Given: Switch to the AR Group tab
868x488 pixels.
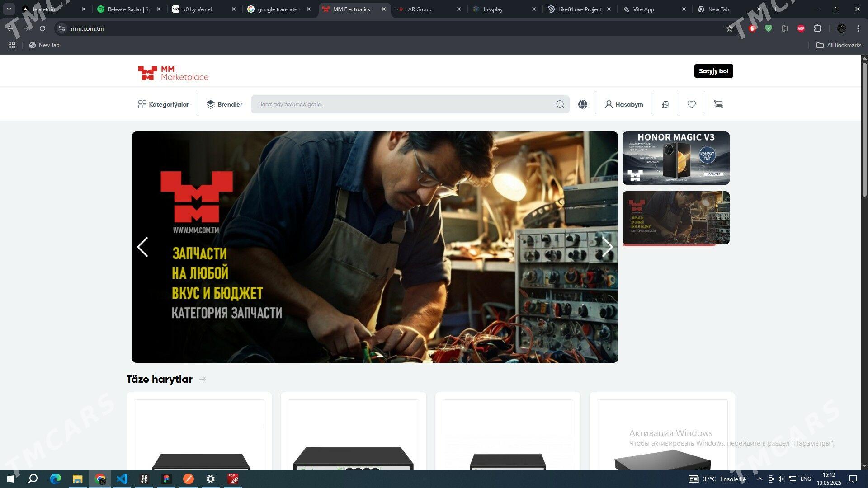Looking at the screenshot, I should click(420, 9).
